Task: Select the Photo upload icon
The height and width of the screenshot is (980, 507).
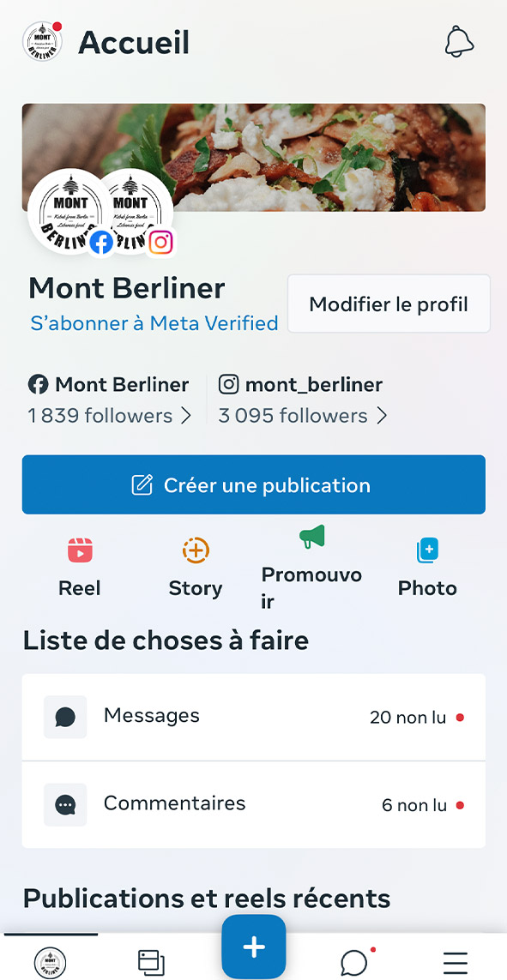Action: (426, 550)
